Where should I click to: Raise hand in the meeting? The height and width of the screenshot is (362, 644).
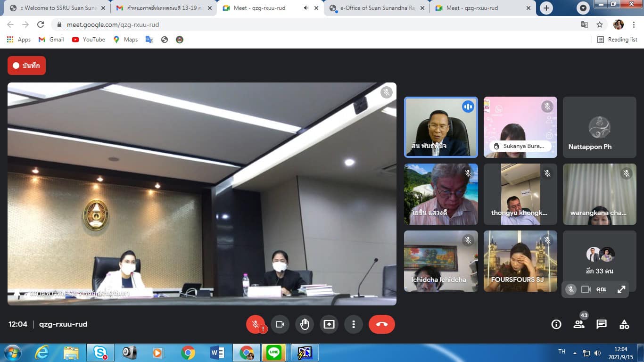click(305, 324)
